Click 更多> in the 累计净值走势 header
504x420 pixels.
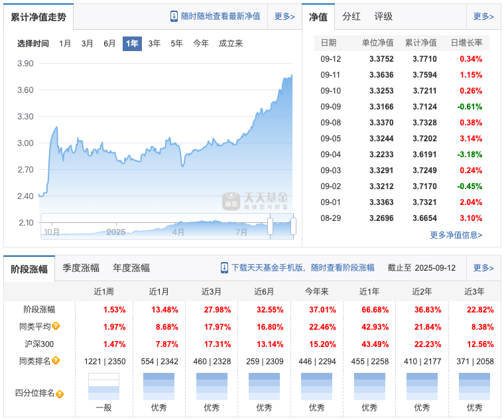click(x=284, y=17)
